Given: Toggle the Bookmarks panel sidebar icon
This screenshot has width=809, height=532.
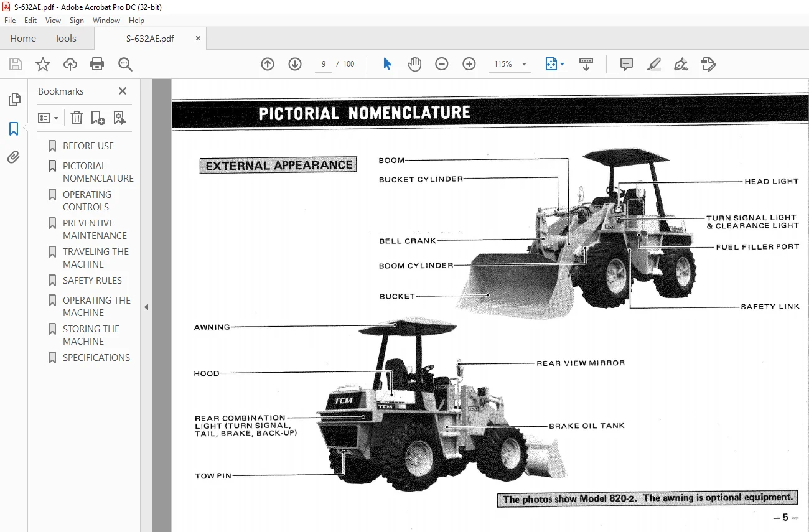Looking at the screenshot, I should (14, 129).
